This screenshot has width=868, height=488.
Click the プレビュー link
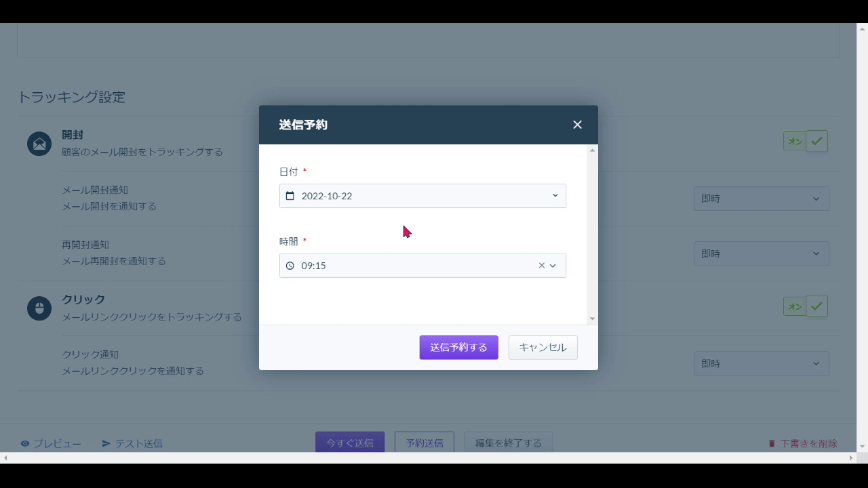coord(51,443)
